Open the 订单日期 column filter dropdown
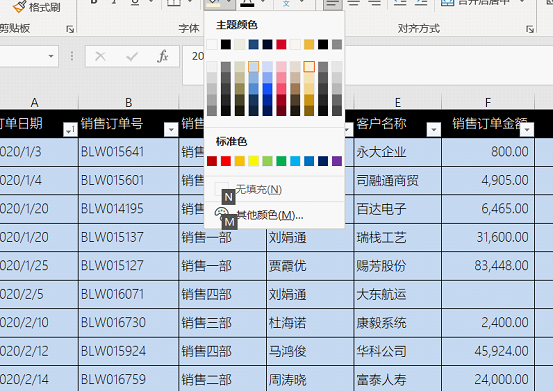The image size is (553, 391). pos(70,130)
